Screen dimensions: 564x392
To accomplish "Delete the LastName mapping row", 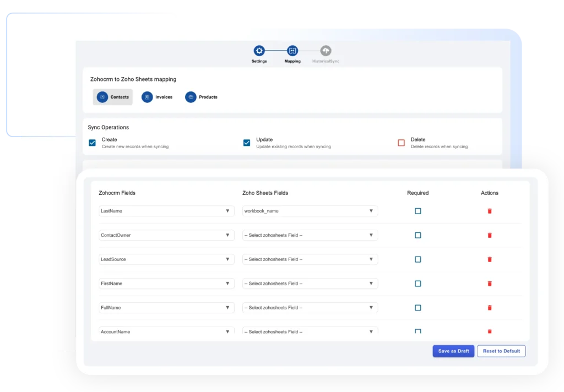I will click(489, 211).
